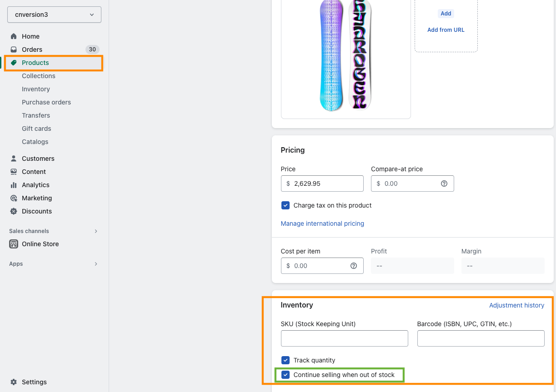The image size is (556, 392).
Task: Click the Orders inbox icon
Action: [14, 50]
